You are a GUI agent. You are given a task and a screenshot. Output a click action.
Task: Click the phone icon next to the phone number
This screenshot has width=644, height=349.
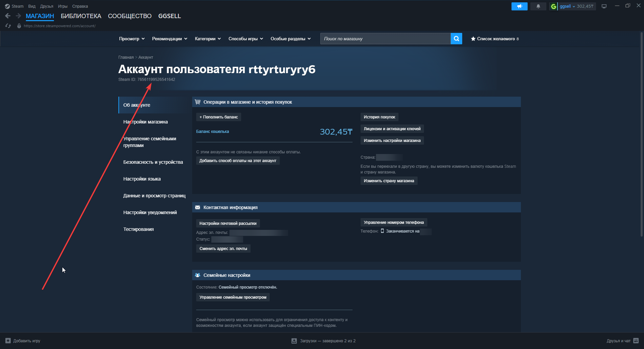382,231
